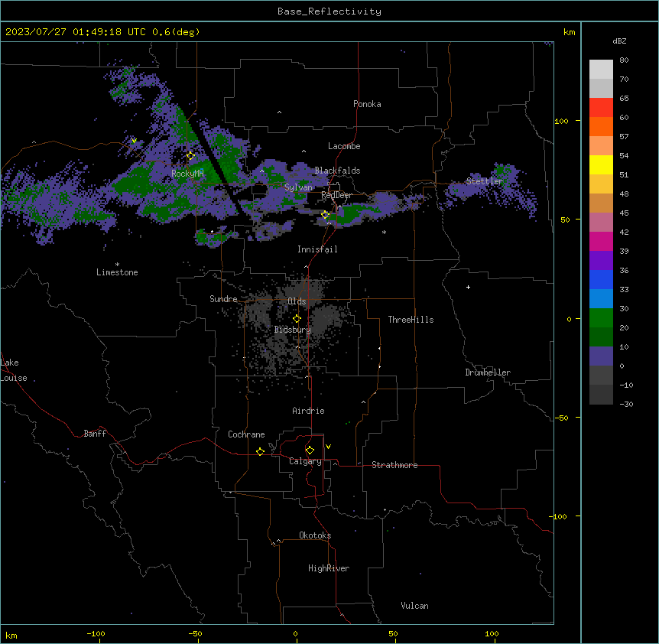659x644 pixels.
Task: Select the Limestone map label
Action: 117,272
